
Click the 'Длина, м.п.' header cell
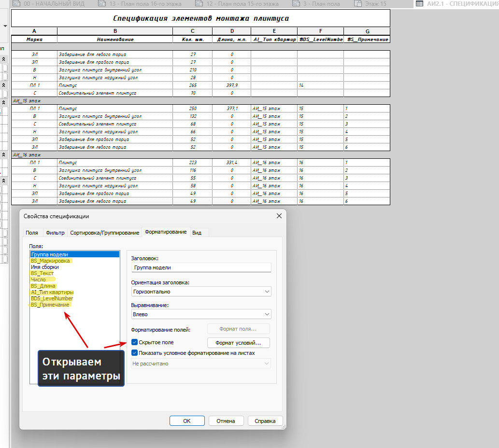pos(232,40)
